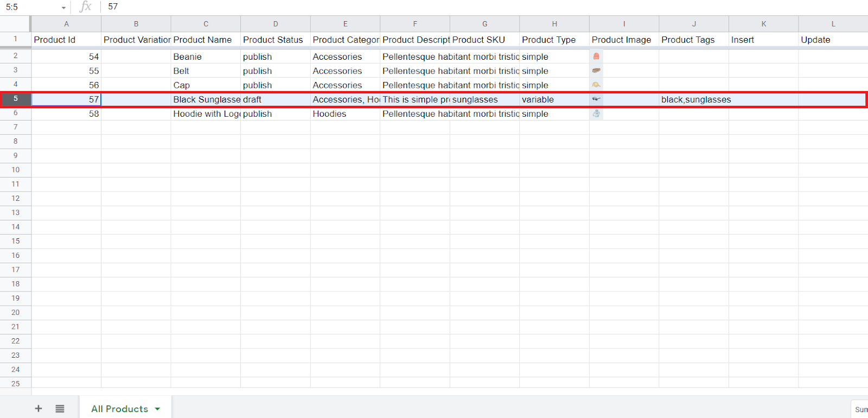Select the black,sunglasses tags cell
The image size is (868, 418).
[694, 99]
